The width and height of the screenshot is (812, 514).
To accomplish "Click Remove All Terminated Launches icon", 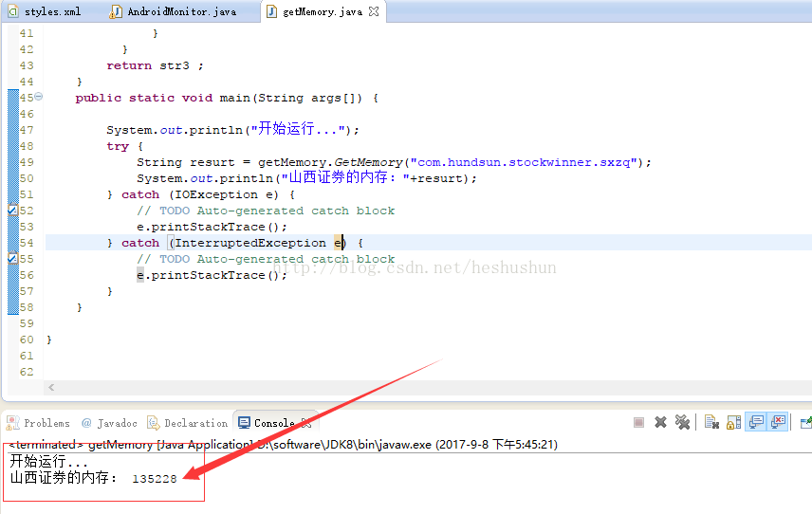I will point(682,423).
